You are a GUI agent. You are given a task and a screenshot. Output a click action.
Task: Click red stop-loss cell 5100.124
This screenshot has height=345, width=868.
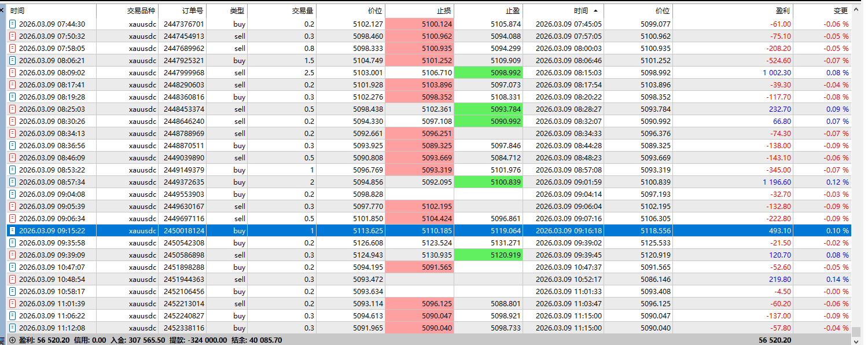[420, 24]
